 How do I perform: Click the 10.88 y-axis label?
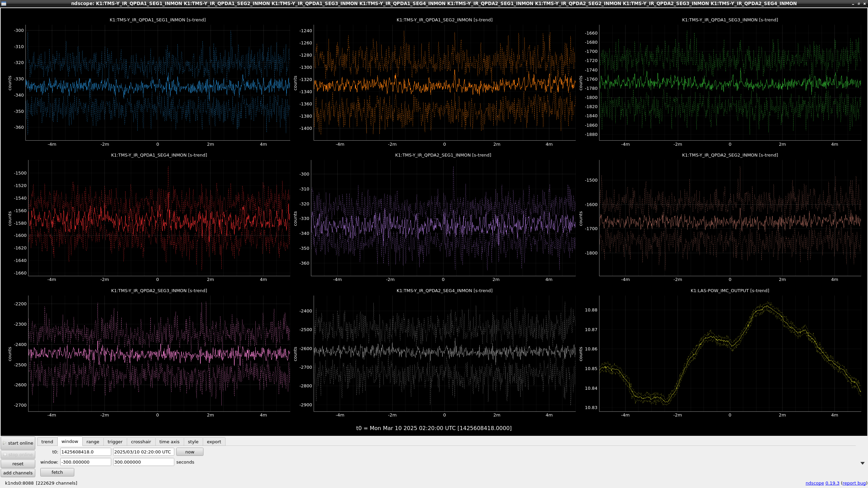(x=591, y=310)
